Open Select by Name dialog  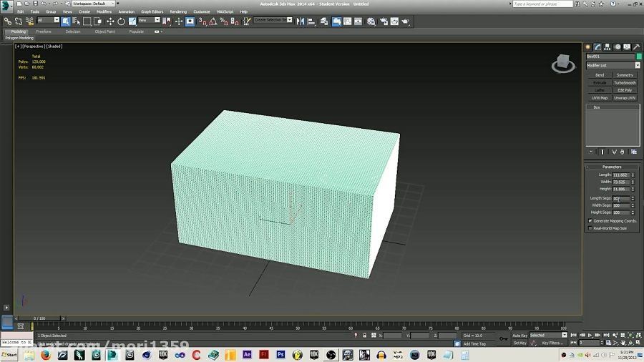(x=77, y=21)
